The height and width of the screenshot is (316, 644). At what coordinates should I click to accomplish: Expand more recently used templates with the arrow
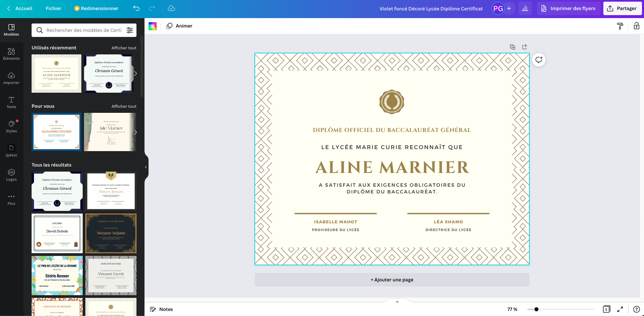[135, 74]
